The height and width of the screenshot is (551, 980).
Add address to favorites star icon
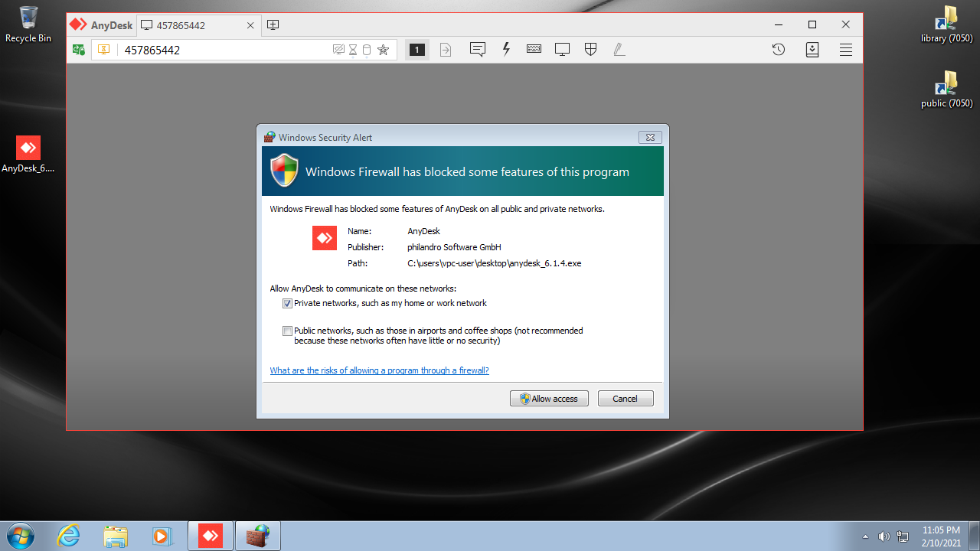click(383, 50)
